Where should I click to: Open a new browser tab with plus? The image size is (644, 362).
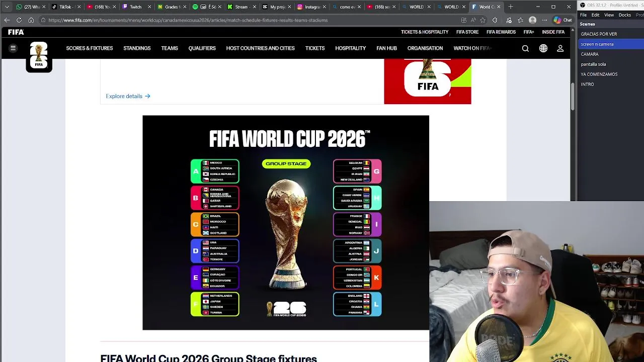click(x=511, y=7)
